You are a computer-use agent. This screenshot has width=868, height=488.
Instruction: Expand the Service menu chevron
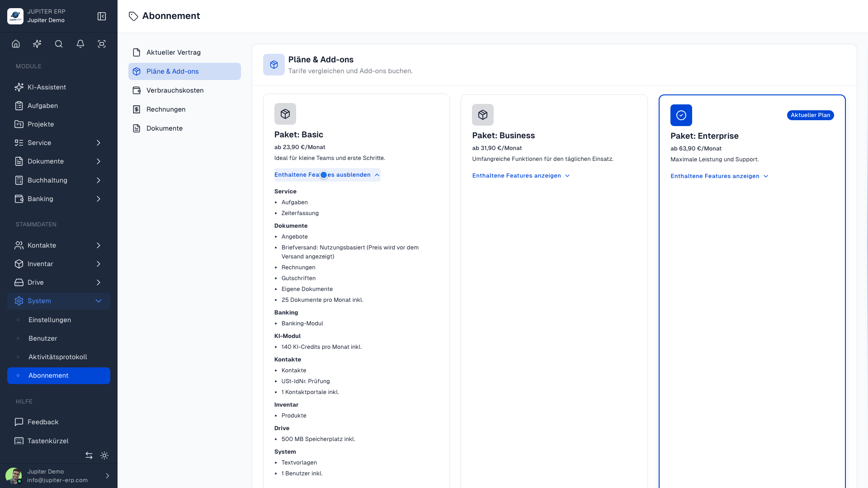99,143
